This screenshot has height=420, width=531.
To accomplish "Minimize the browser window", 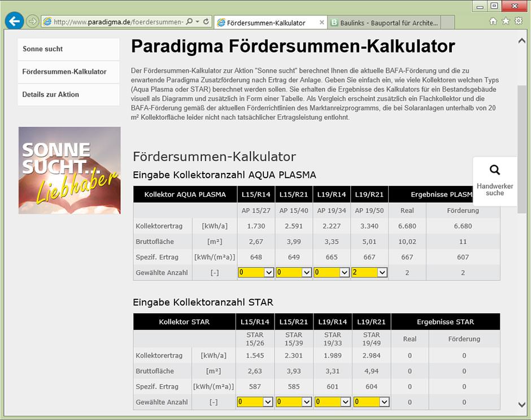I will (480, 6).
